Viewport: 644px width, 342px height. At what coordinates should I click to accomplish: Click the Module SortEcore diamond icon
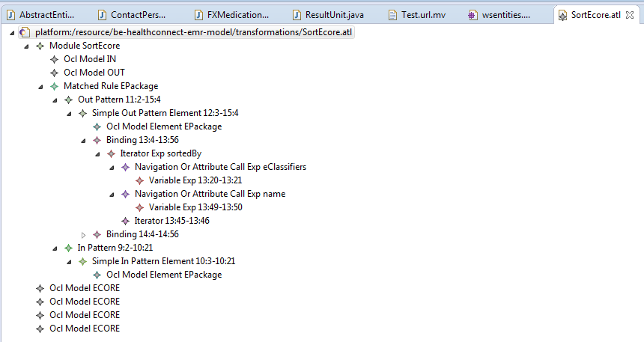point(40,46)
